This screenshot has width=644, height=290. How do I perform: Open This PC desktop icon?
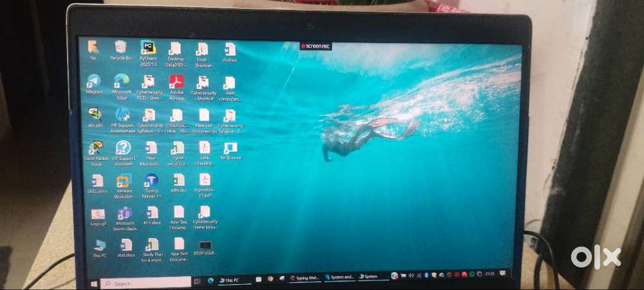[x=99, y=249]
